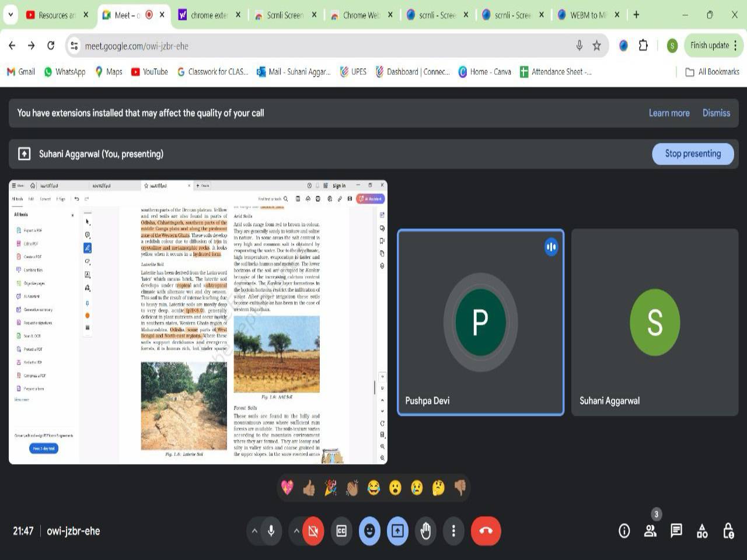The height and width of the screenshot is (560, 747).
Task: Open meeting details info icon
Action: point(624,531)
